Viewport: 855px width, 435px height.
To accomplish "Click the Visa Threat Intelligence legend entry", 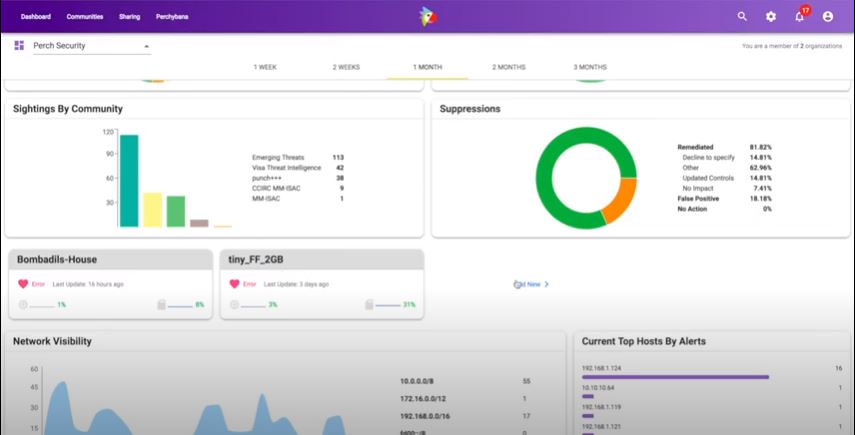I will (298, 168).
